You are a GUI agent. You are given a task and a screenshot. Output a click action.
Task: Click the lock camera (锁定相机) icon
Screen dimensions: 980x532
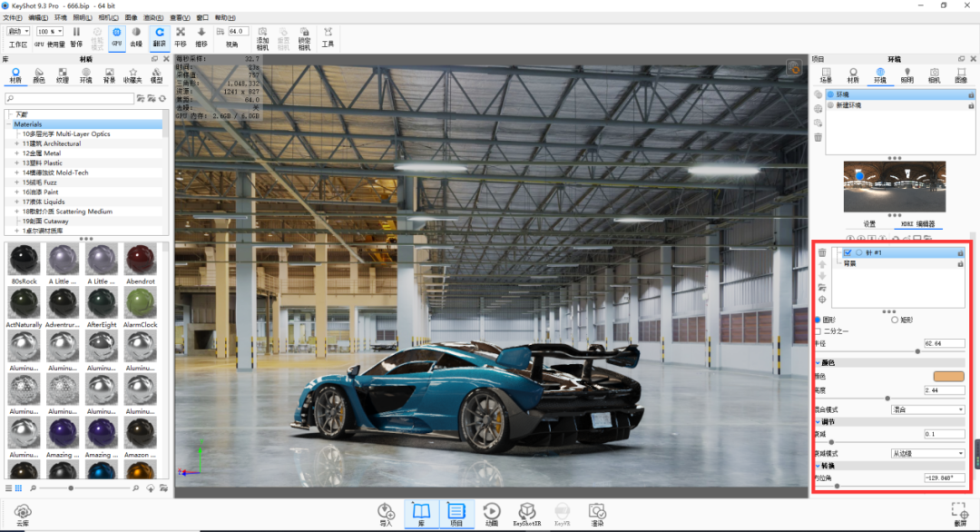pos(304,38)
